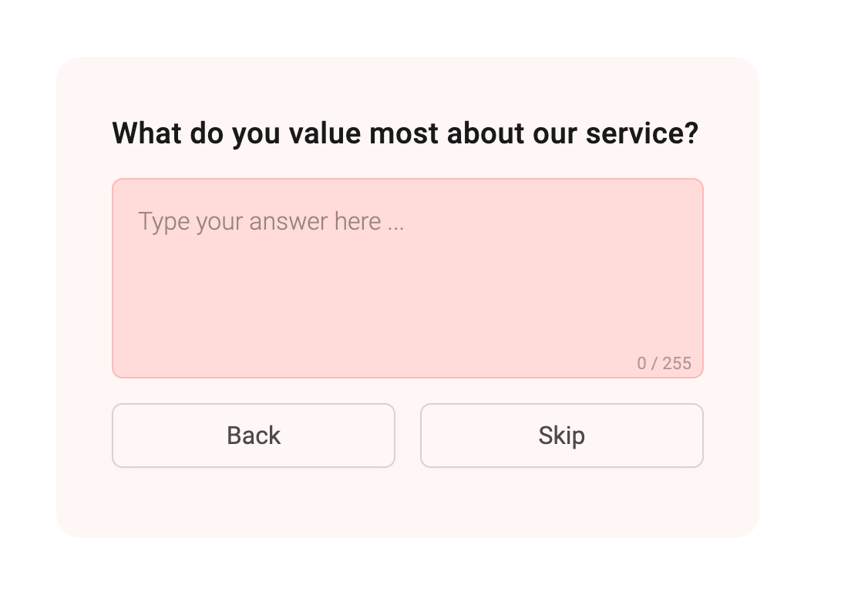Click the "What do you value most" heading
This screenshot has width=868, height=592.
[405, 133]
